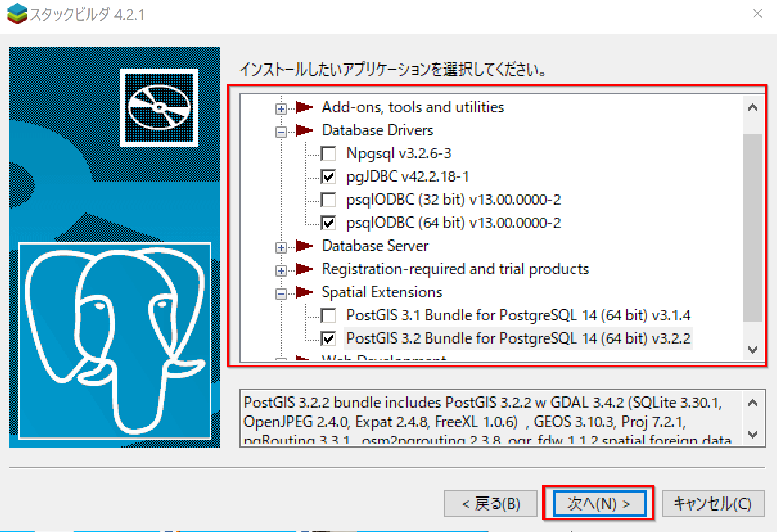Check the PostGIS 3.1 Bundle checkbox
This screenshot has width=777, height=532.
329,315
